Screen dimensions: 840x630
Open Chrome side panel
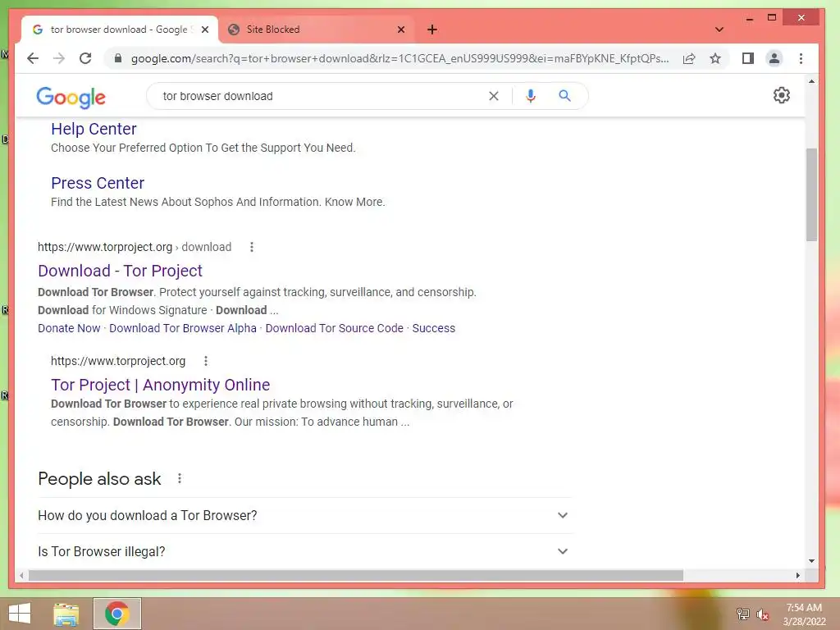[x=748, y=58]
